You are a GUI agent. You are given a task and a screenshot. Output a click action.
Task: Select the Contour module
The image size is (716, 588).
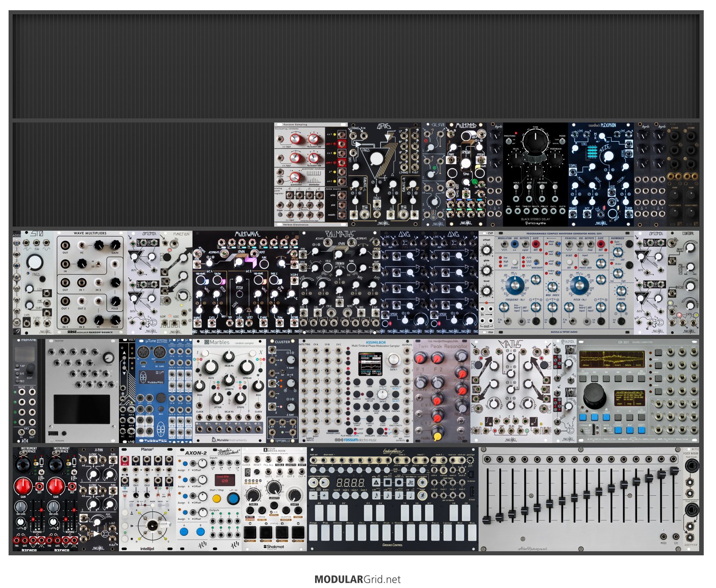[683, 283]
